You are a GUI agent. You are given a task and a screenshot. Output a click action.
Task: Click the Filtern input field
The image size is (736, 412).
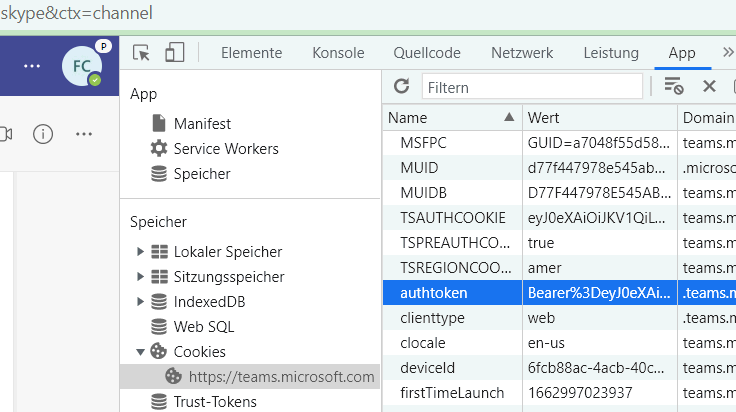[x=532, y=87]
